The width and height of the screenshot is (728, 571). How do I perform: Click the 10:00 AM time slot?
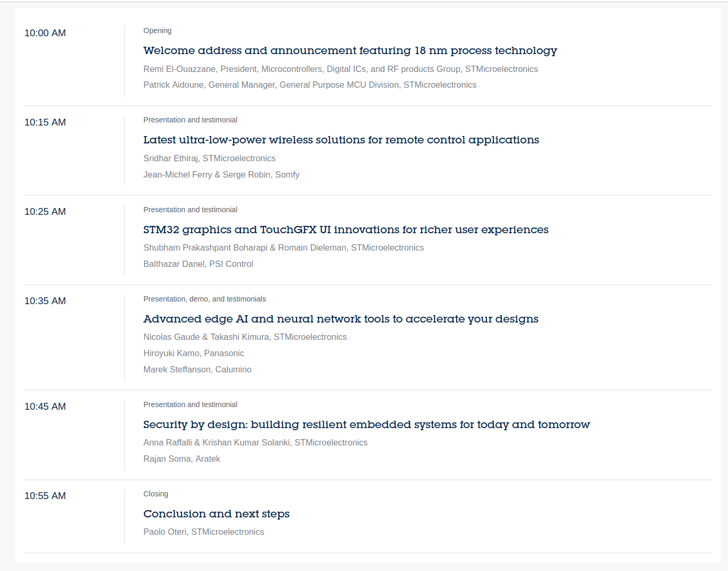click(x=45, y=33)
